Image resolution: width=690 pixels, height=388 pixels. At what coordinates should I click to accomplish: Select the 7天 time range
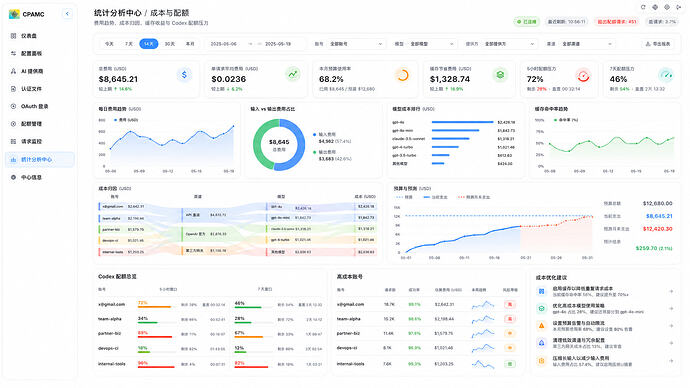pyautogui.click(x=129, y=44)
